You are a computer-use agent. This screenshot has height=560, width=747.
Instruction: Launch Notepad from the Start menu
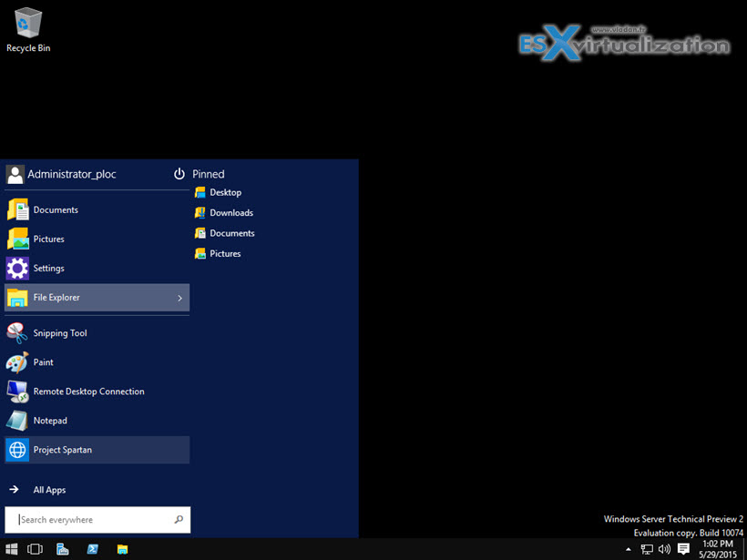(x=97, y=421)
